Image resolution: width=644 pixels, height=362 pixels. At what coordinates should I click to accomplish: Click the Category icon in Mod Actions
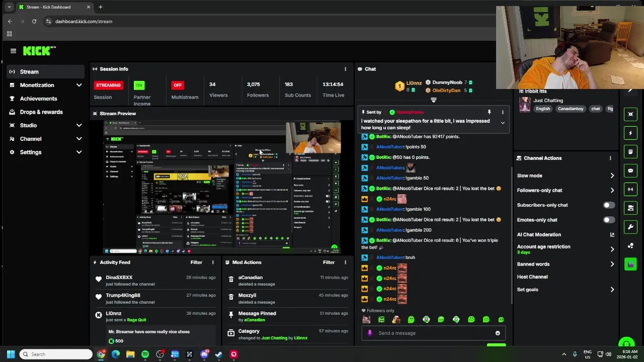[x=231, y=333]
